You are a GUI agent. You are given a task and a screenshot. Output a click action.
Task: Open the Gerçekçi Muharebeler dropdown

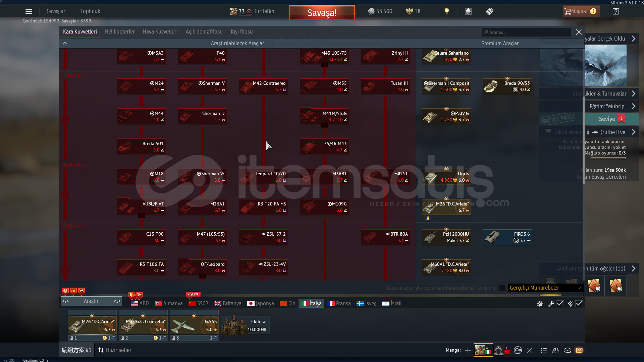tap(545, 288)
